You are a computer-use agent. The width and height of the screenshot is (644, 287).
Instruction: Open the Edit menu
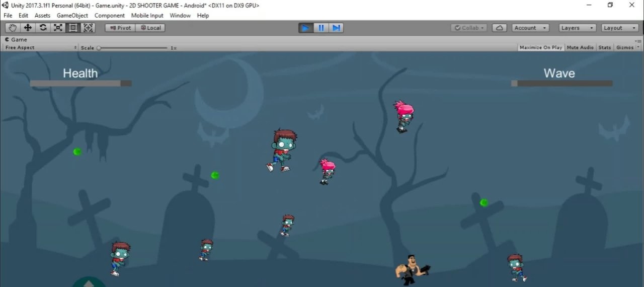tap(23, 16)
